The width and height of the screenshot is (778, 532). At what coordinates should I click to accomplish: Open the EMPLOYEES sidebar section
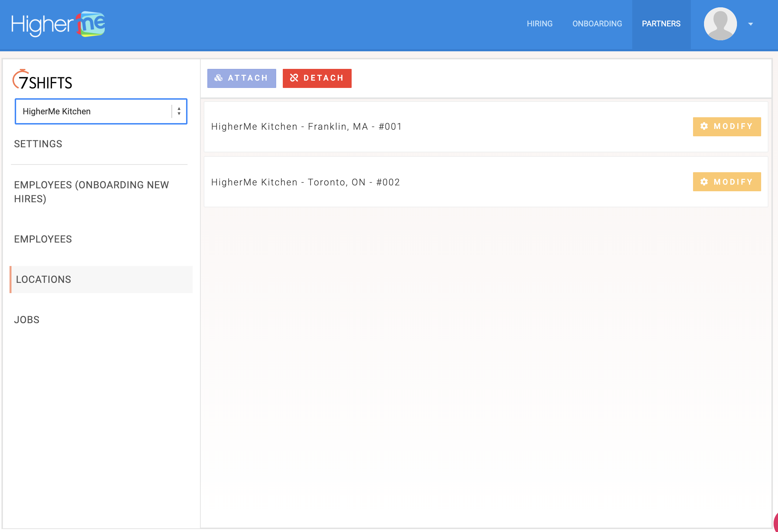click(x=43, y=239)
